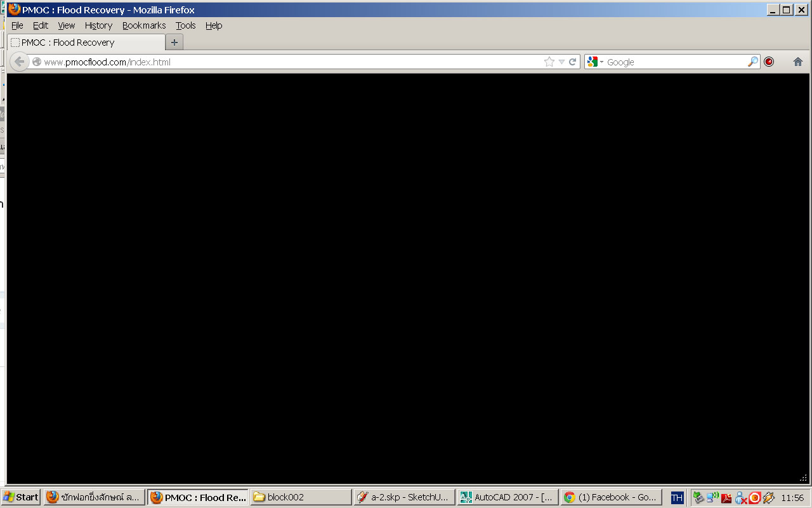
Task: Select the PMOC : Flood Recovery tab
Action: pos(86,43)
